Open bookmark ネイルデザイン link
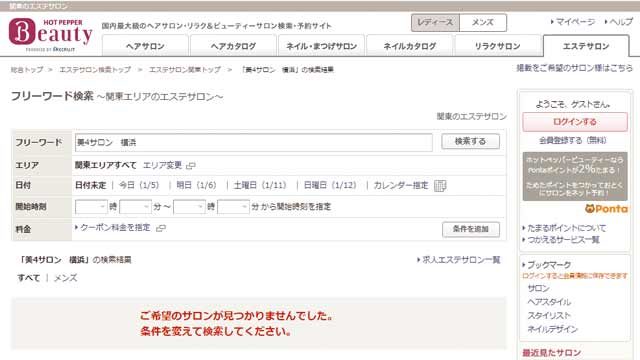 pos(552,329)
